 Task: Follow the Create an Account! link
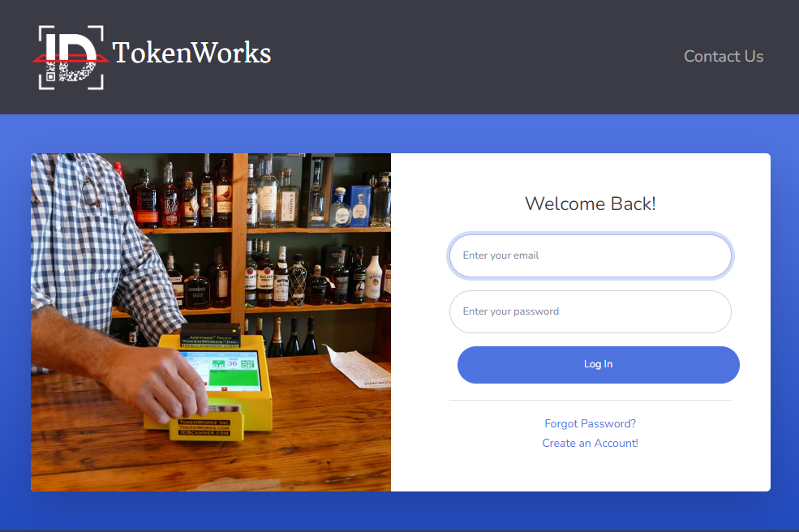590,443
